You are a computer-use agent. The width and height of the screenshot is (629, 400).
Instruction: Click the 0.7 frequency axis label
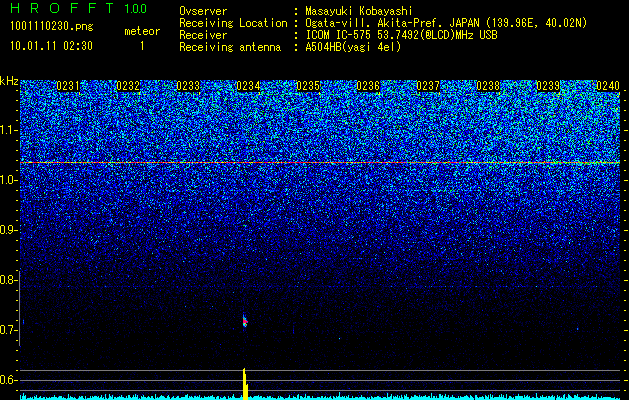[x=6, y=330]
